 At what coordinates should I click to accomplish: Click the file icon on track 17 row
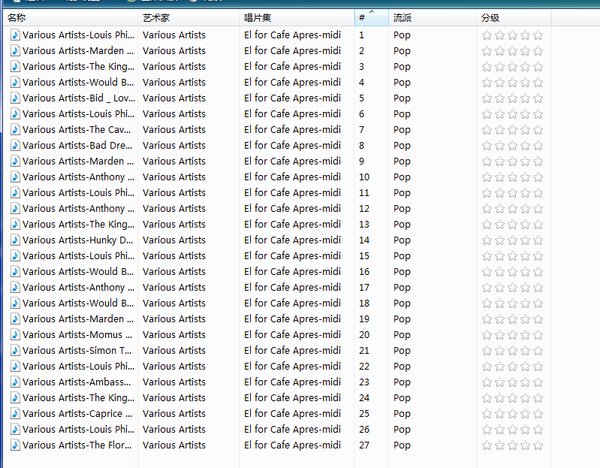coord(15,287)
